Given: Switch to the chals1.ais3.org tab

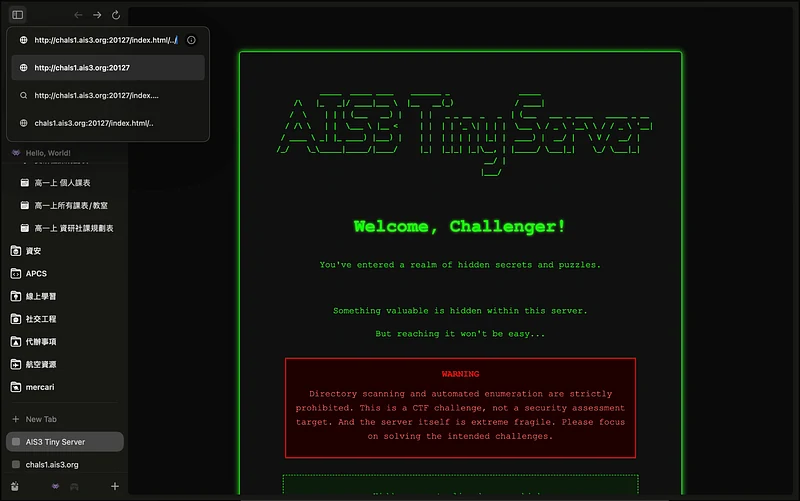Looking at the screenshot, I should coord(65,464).
